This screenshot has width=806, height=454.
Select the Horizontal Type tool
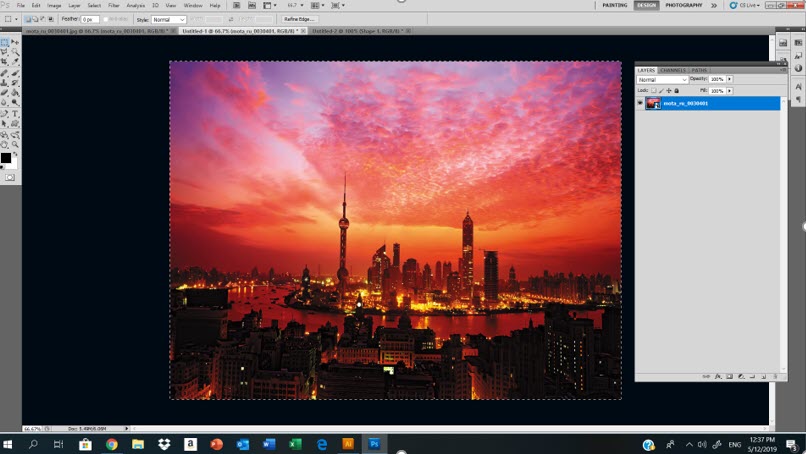15,114
